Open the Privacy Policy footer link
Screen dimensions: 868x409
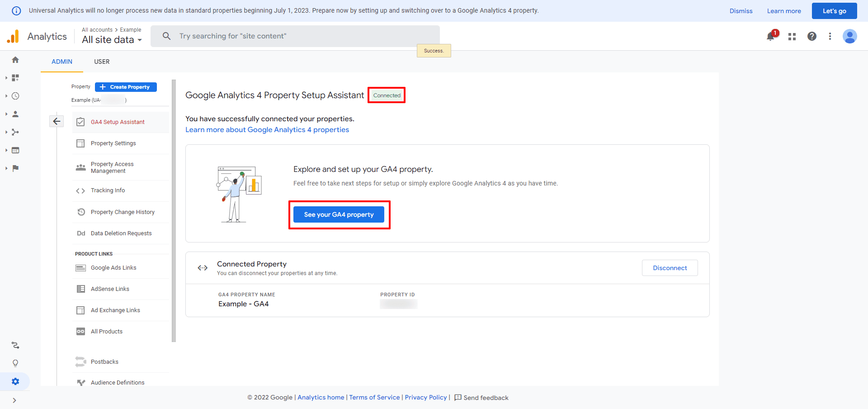(426, 397)
